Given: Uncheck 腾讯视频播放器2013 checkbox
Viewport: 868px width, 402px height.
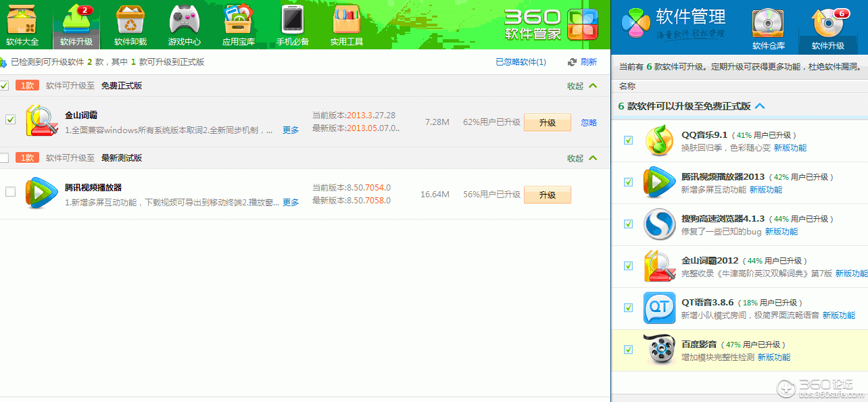Looking at the screenshot, I should [629, 182].
